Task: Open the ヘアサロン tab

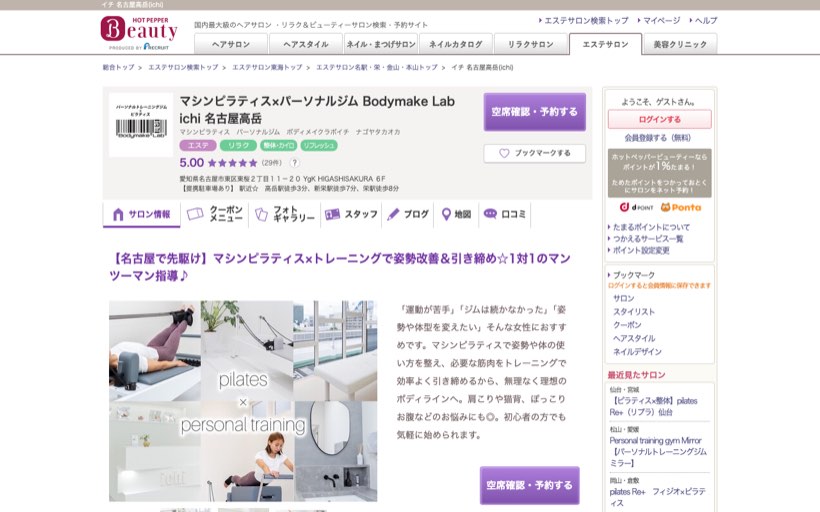Action: point(231,44)
